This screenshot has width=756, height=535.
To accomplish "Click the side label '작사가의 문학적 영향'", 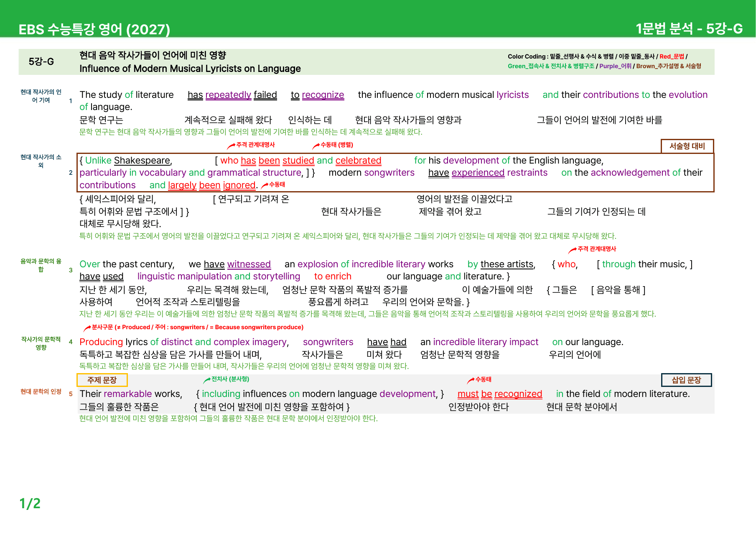I will coord(41,343).
